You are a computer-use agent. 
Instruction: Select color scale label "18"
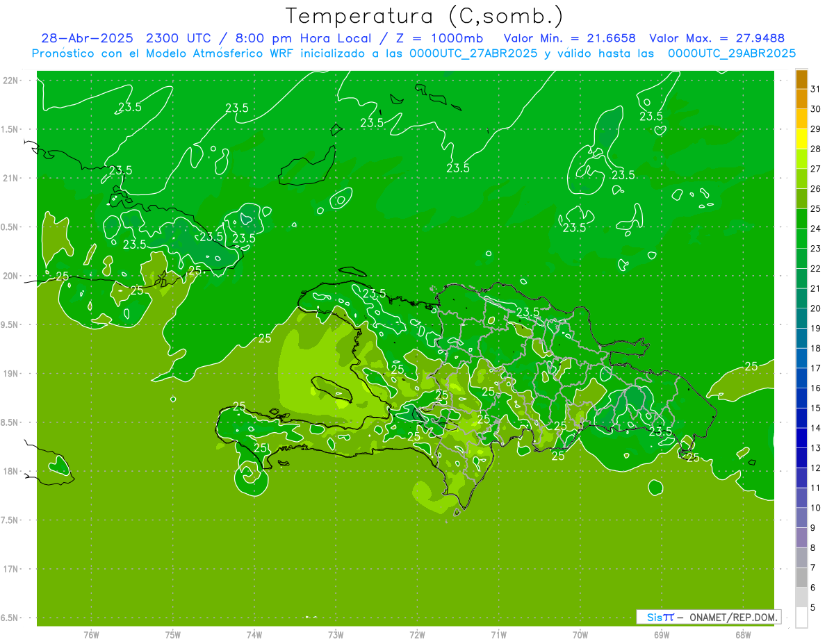tap(815, 348)
